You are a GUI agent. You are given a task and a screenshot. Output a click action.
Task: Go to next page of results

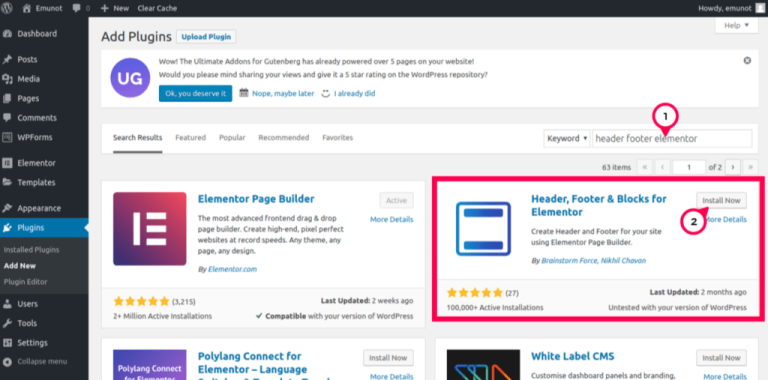tap(733, 167)
